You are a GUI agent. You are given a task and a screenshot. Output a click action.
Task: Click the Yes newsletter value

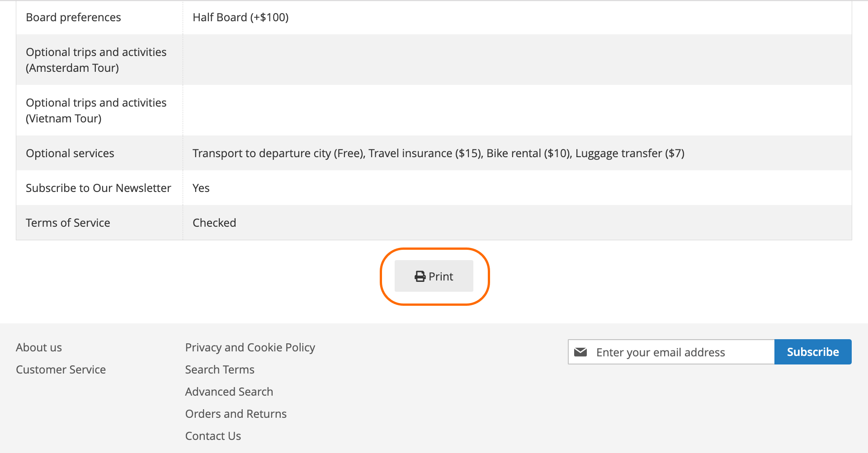201,188
